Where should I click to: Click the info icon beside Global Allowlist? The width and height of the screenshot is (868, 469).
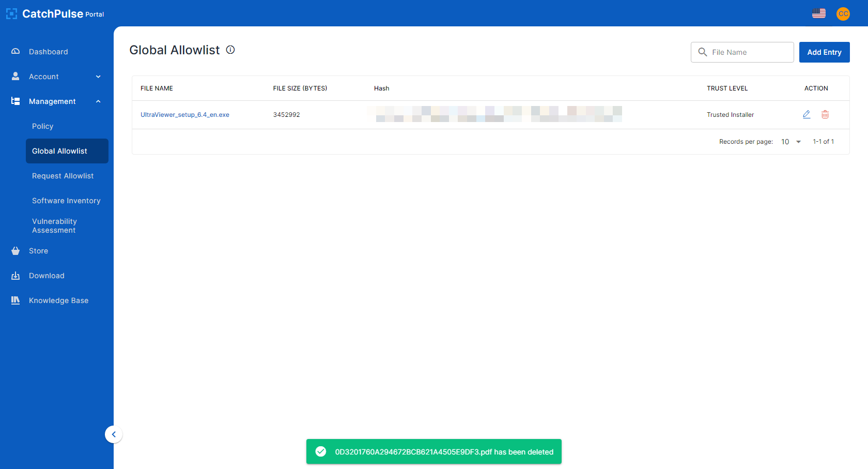coord(230,50)
